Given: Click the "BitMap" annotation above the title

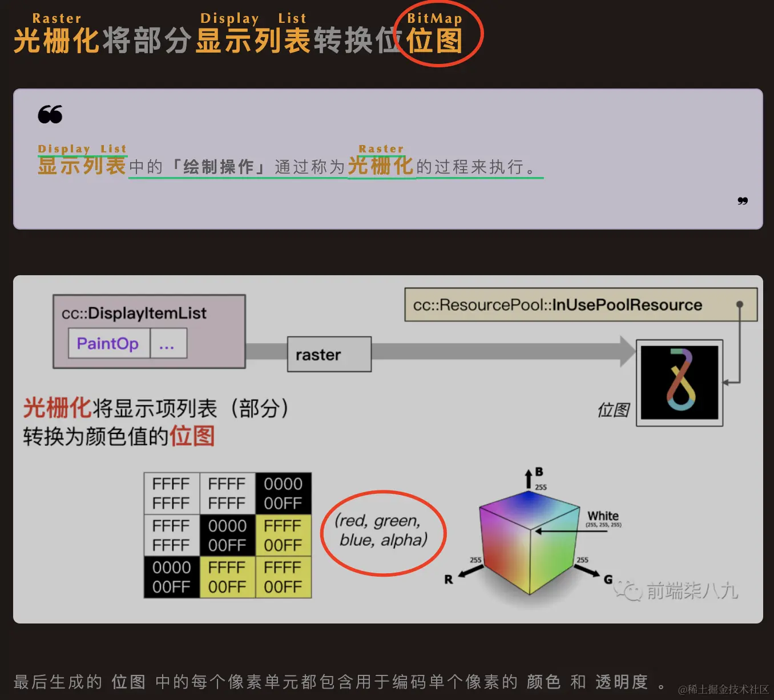Looking at the screenshot, I should coord(435,18).
